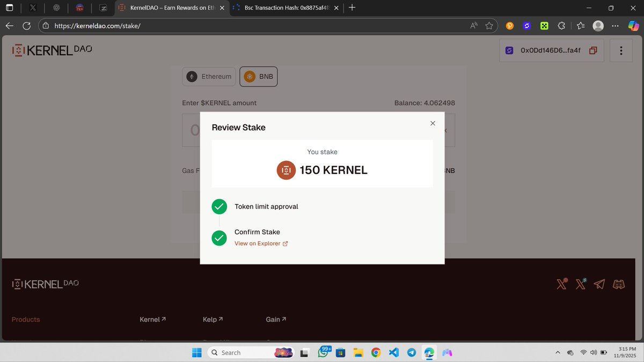Open the three-dot menu in the page header
Image resolution: width=644 pixels, height=362 pixels.
pos(621,50)
